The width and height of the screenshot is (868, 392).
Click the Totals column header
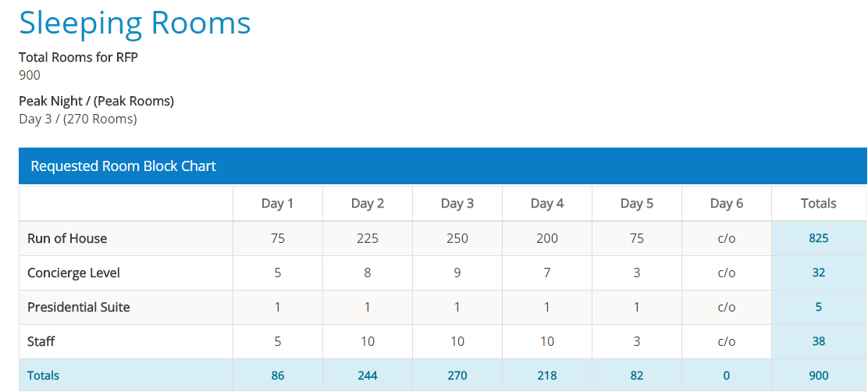(x=818, y=204)
